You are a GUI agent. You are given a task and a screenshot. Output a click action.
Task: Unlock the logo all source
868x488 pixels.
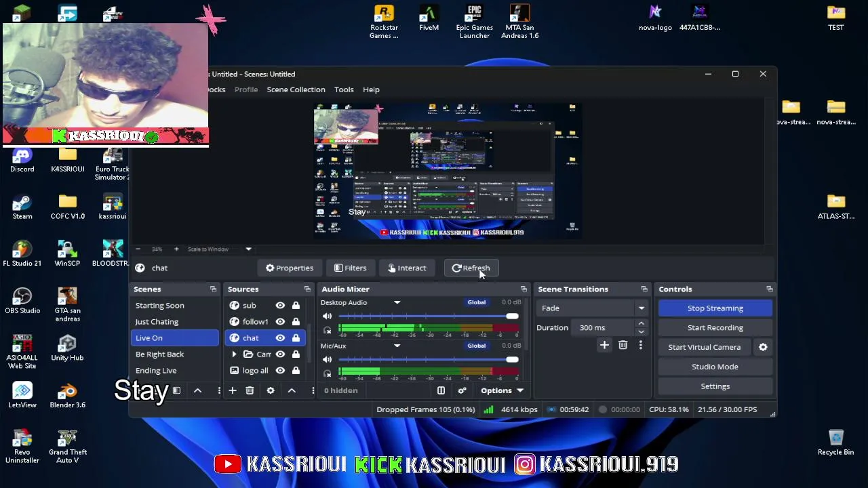coord(296,371)
